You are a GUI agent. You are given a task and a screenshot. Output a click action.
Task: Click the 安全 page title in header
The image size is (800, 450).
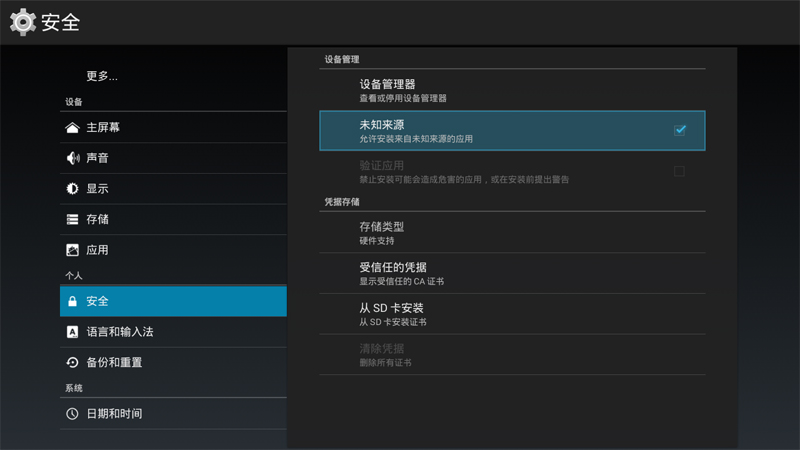coord(61,22)
